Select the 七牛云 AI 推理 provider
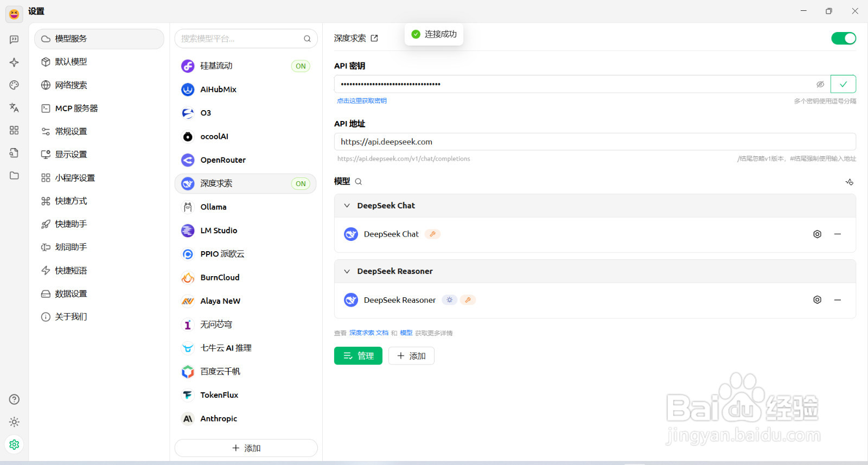Image resolution: width=868 pixels, height=465 pixels. click(x=246, y=348)
